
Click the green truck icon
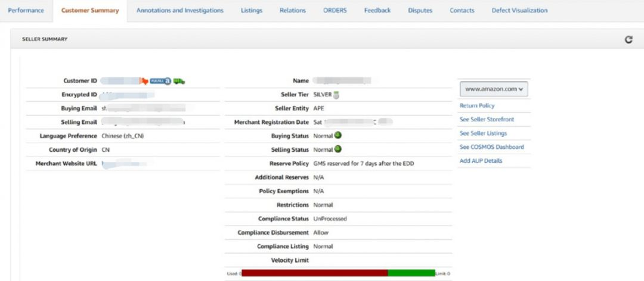tap(179, 81)
